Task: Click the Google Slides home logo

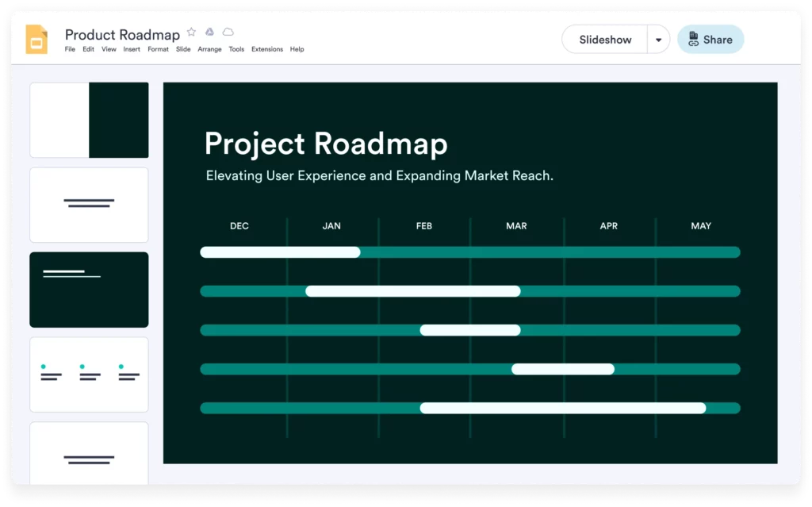Action: [35, 39]
